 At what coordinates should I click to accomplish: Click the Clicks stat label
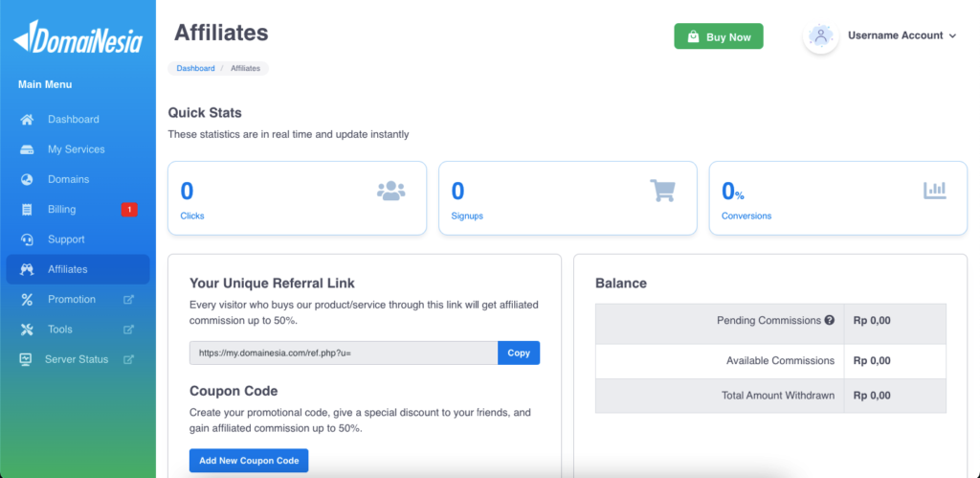192,216
